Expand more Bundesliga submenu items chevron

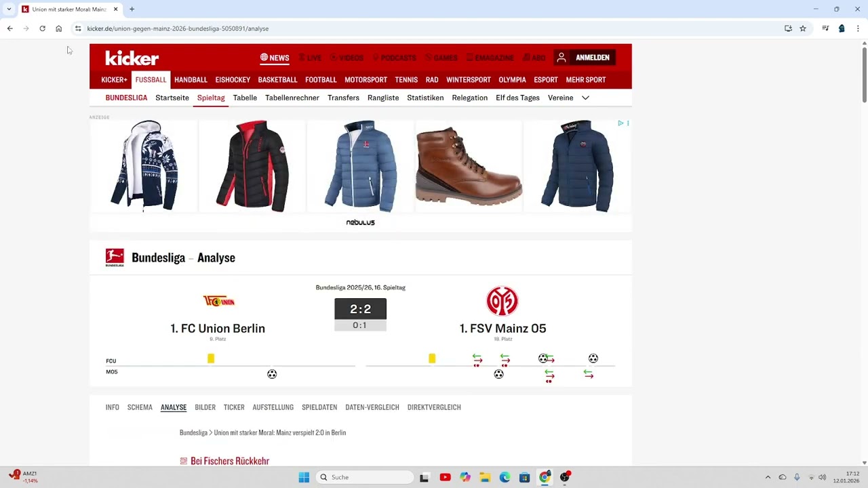585,98
